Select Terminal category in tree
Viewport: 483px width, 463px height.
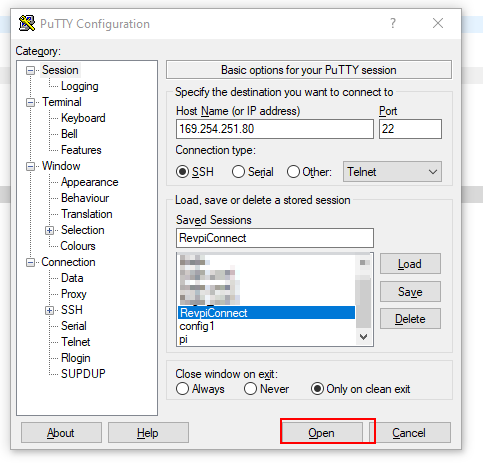(62, 102)
